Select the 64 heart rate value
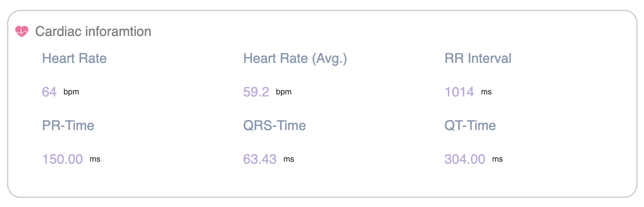644x207 pixels. click(x=49, y=92)
